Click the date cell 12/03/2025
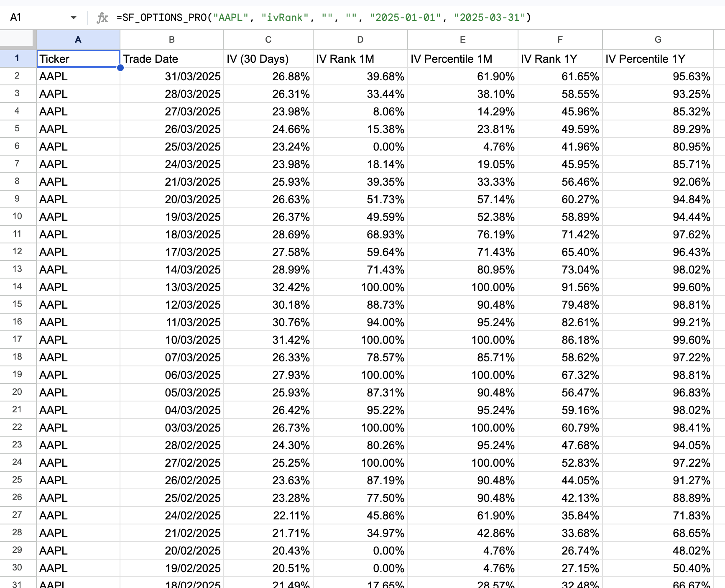Screen dimensions: 725x588 (x=172, y=304)
